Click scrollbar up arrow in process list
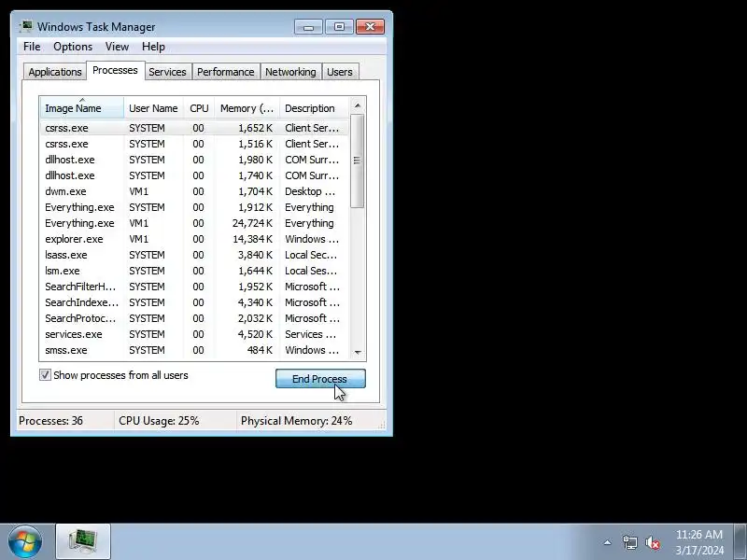The image size is (747, 560). pos(358,105)
